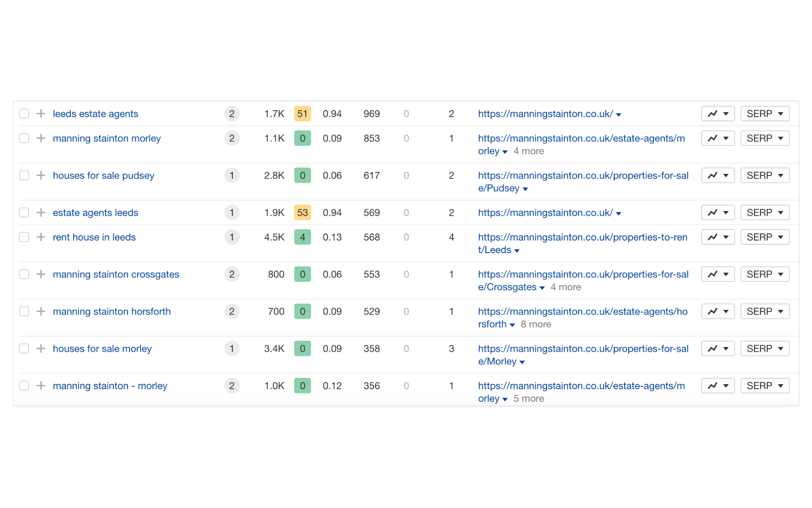Viewport: 812px width, 508px height.
Task: Open keyword link houses for sale pudsey
Action: 104,176
